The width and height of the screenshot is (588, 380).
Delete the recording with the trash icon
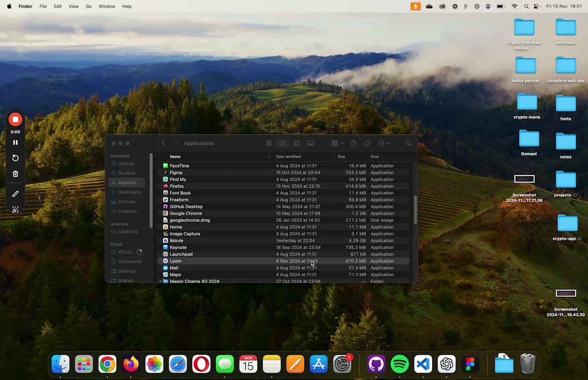tap(15, 174)
